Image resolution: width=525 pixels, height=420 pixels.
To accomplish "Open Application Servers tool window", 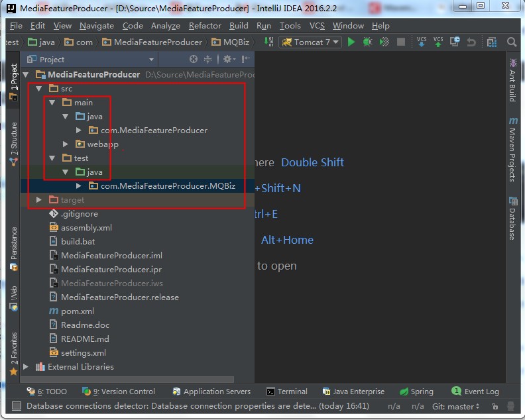I will (211, 392).
